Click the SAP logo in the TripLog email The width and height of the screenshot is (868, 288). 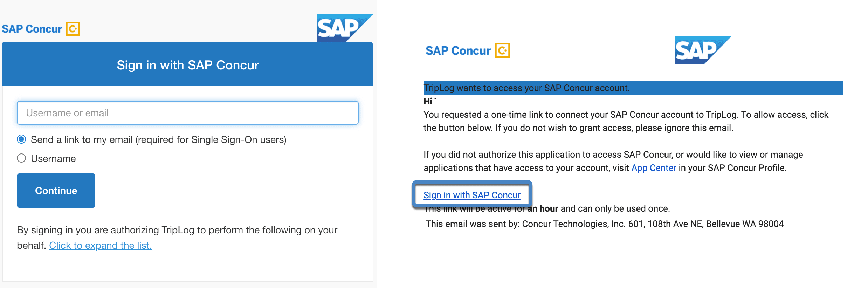click(x=703, y=50)
